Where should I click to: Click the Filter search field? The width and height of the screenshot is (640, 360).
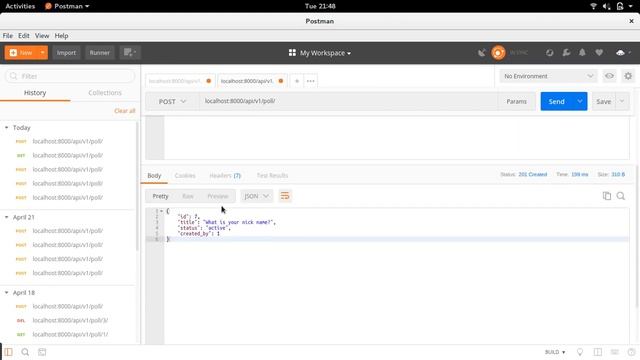(x=70, y=76)
